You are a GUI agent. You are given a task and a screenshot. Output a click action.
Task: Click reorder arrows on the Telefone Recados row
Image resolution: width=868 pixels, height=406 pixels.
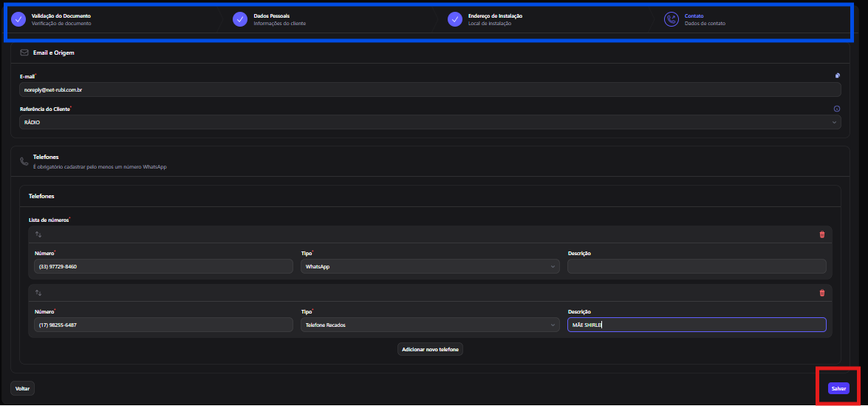[x=38, y=293]
